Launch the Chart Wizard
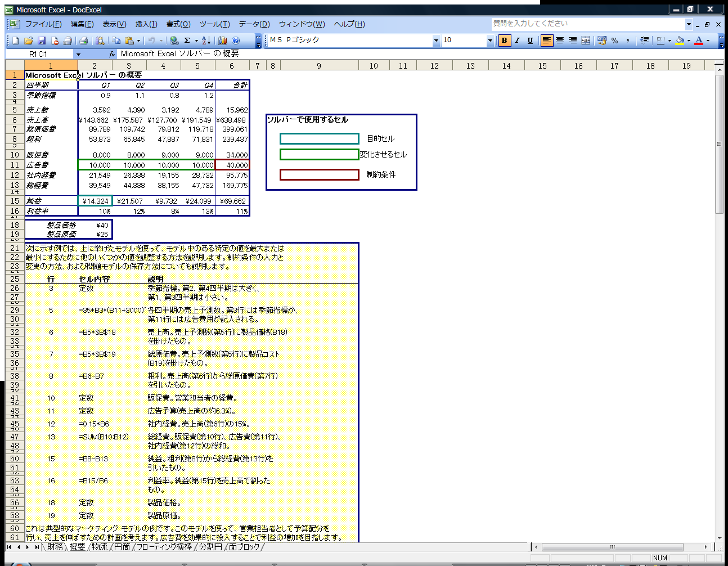 point(223,41)
